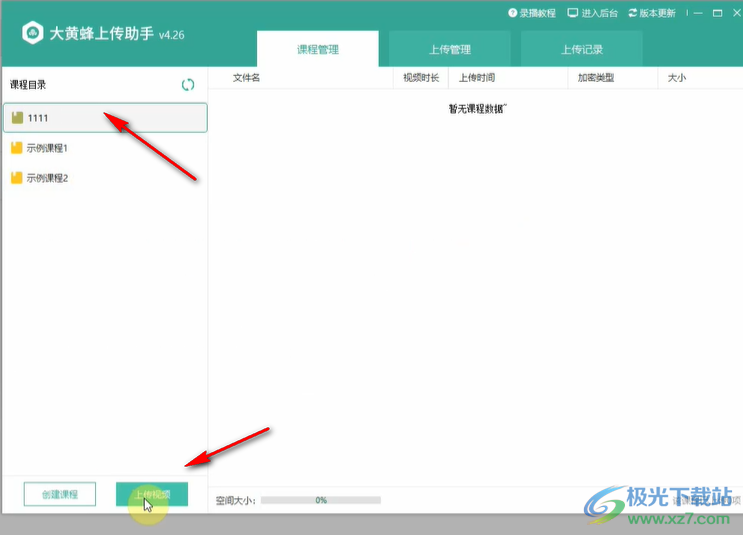Image resolution: width=743 pixels, height=535 pixels.
Task: Click the 上传视频 button
Action: click(152, 494)
